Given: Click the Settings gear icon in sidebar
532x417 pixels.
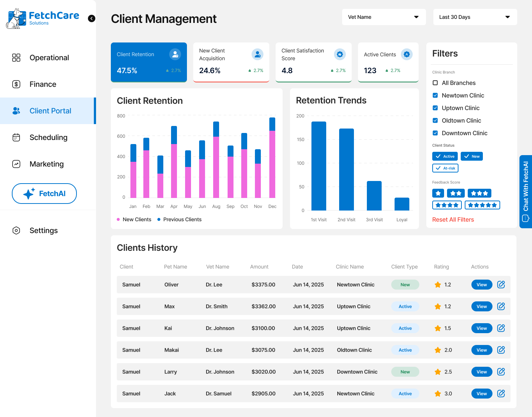Looking at the screenshot, I should [x=16, y=230].
